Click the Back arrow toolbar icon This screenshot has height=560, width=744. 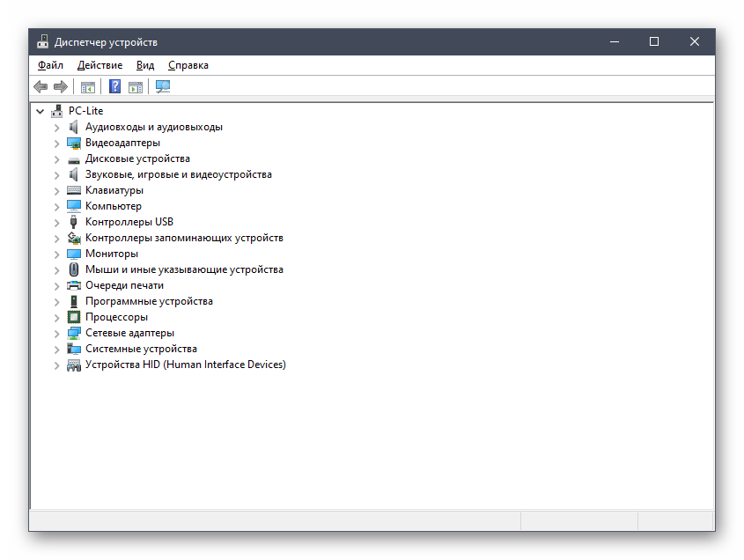(x=41, y=86)
